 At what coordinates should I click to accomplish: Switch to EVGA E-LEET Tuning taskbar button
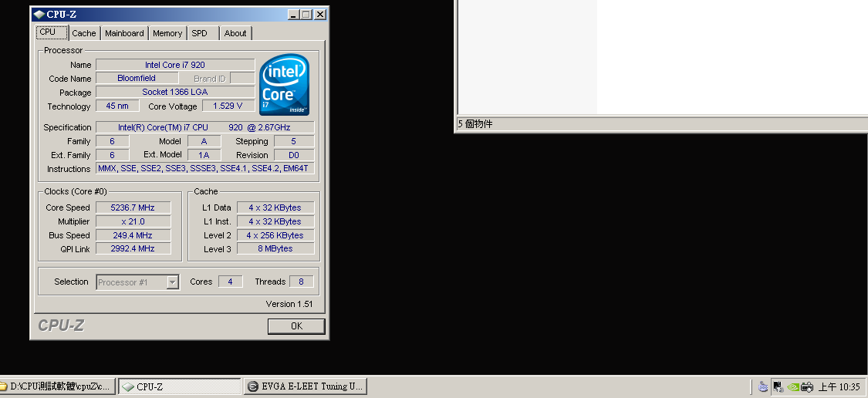pos(306,386)
